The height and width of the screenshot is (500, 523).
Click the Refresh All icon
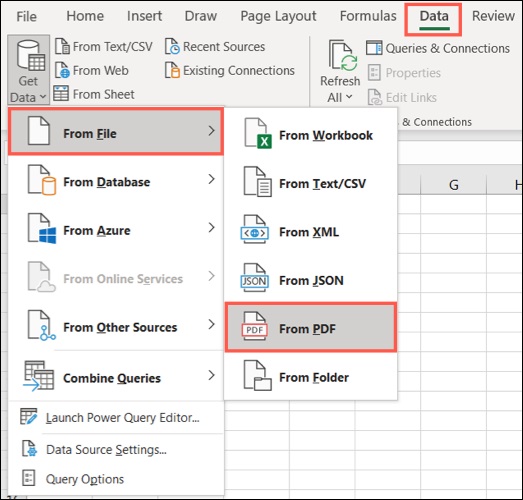coord(343,56)
